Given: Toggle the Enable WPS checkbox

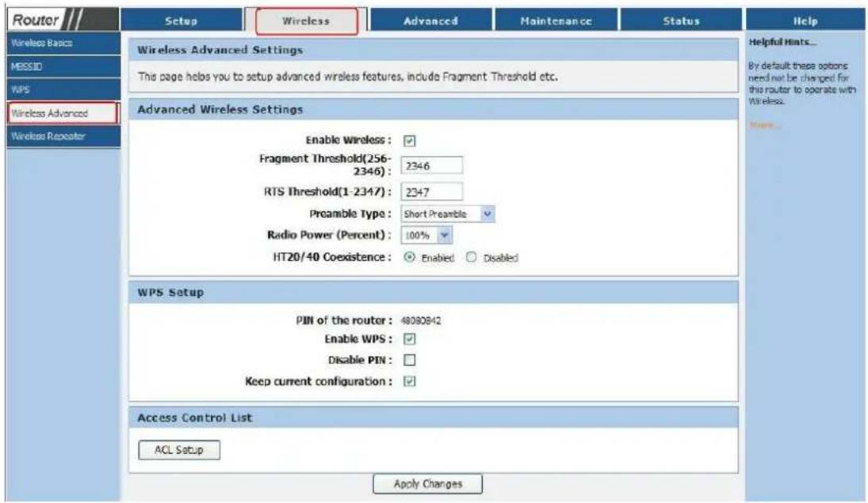Looking at the screenshot, I should pyautogui.click(x=409, y=339).
